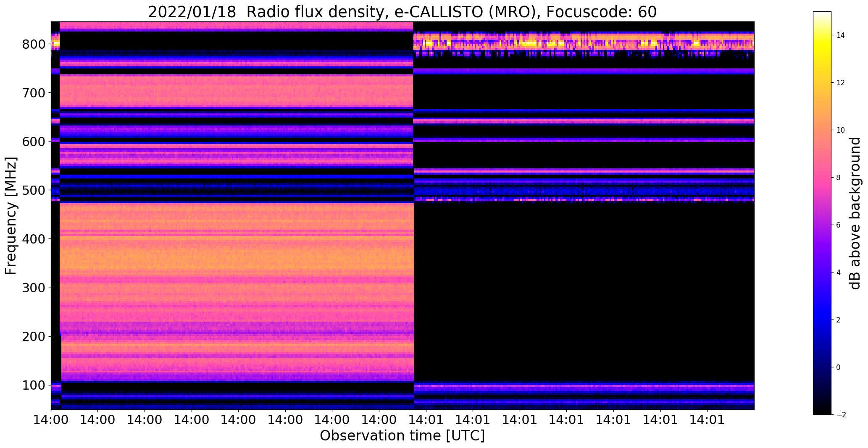Click the 600 tick on the frequency axis
The image size is (868, 448).
click(x=34, y=141)
